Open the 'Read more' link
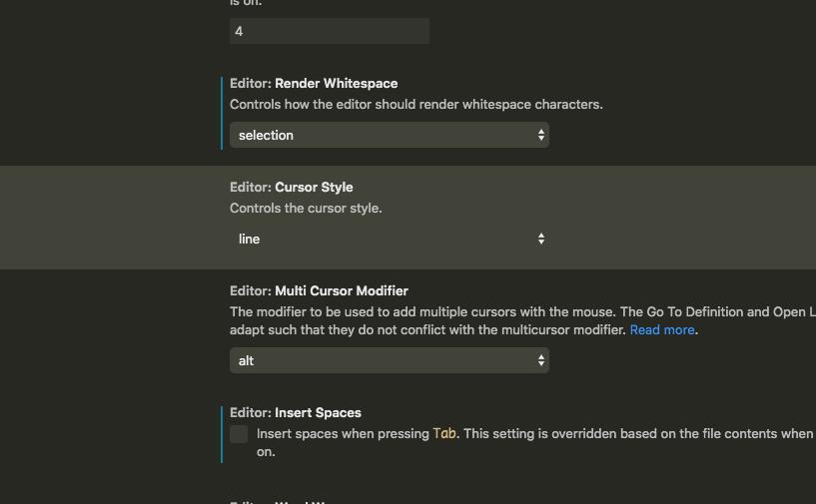The image size is (816, 504). pyautogui.click(x=661, y=329)
